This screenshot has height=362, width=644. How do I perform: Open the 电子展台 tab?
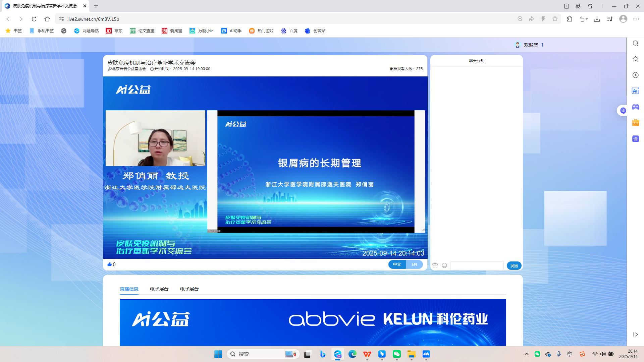click(x=159, y=289)
